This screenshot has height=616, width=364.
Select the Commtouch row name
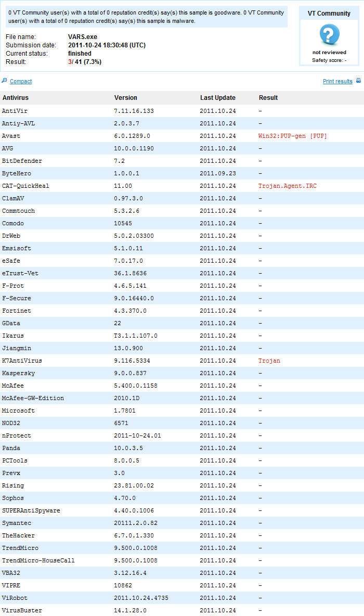point(18,211)
